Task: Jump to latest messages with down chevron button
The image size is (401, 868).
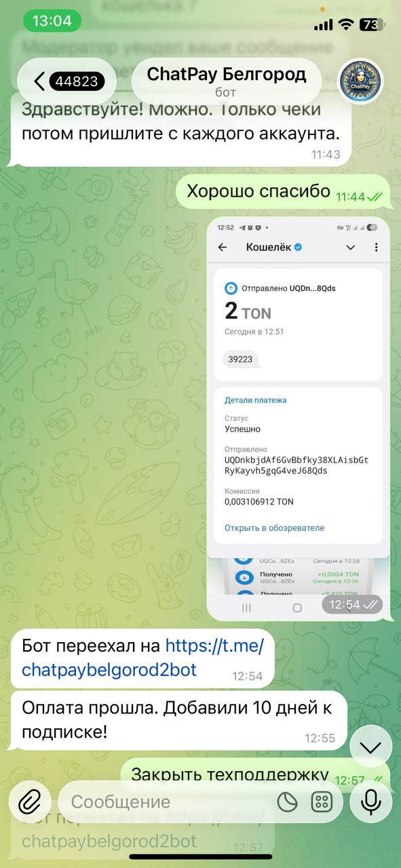Action: coord(370,748)
